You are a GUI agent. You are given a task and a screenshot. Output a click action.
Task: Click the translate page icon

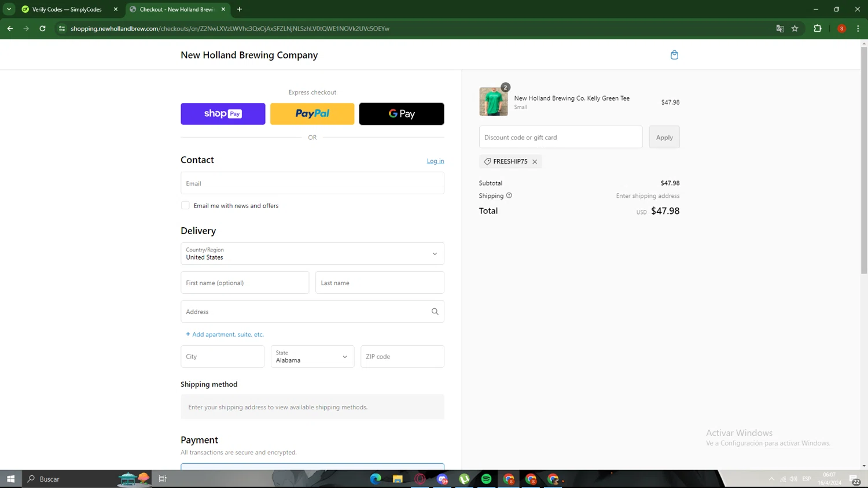click(x=780, y=28)
